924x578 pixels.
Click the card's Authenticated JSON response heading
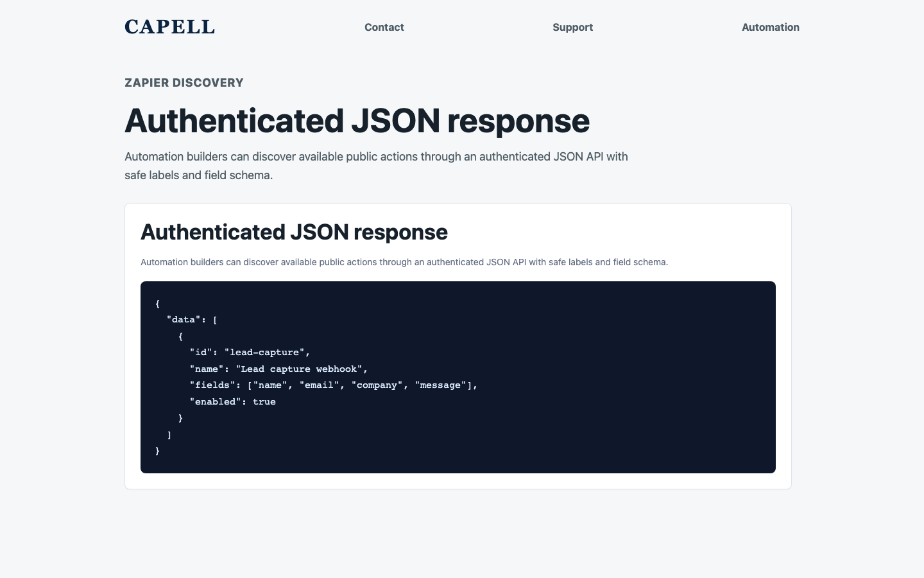point(294,232)
